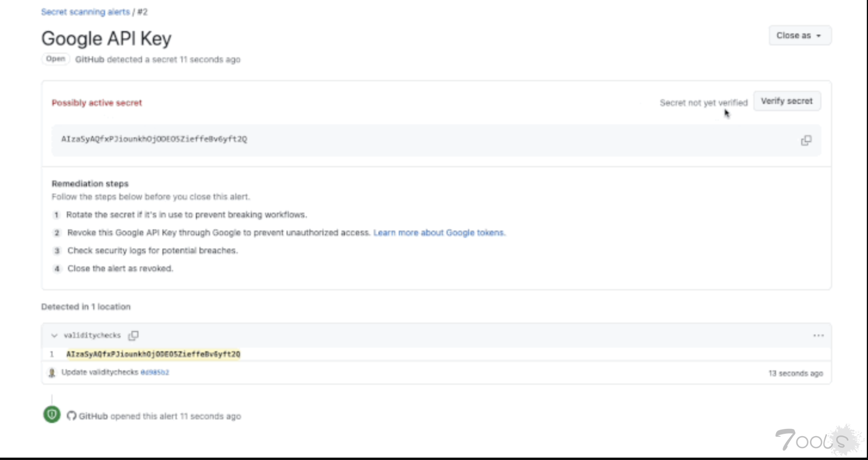Screen dimensions: 868x460
Task: Open the Close as dropdown
Action: 799,36
